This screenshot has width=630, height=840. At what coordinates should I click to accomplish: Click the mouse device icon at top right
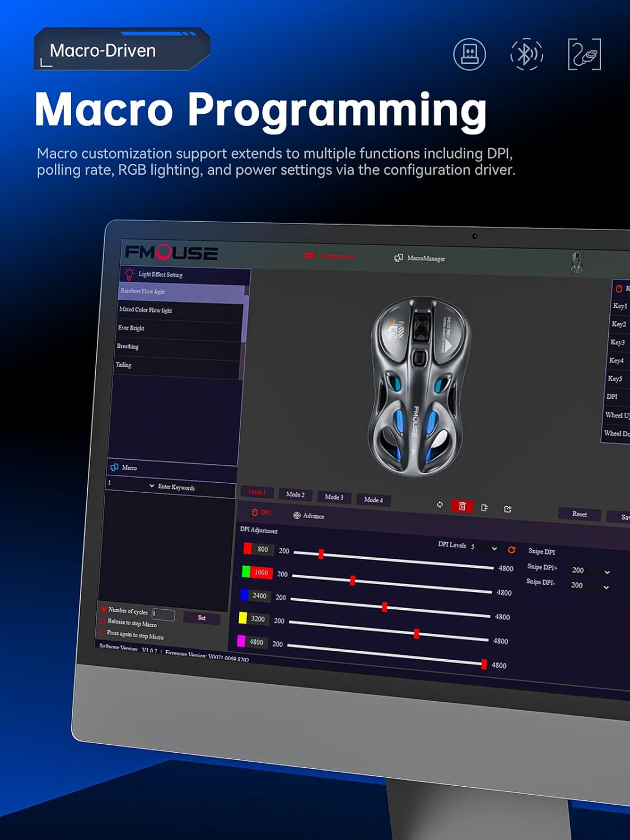click(576, 262)
